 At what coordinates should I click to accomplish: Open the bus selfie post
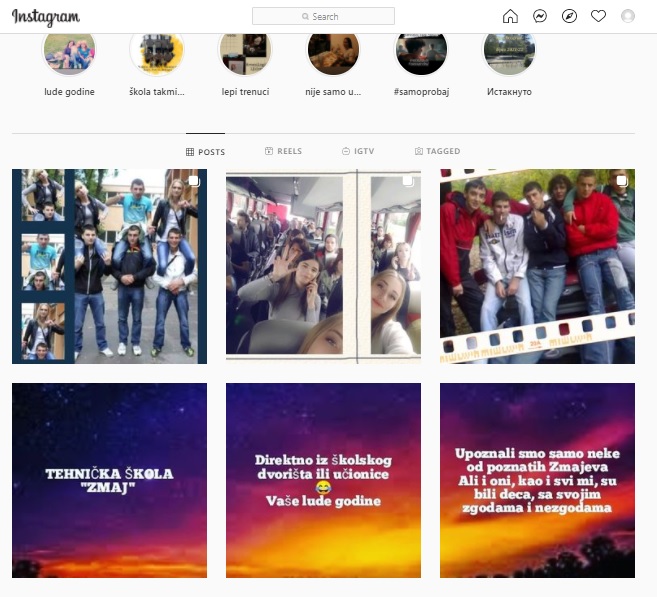pyautogui.click(x=323, y=266)
